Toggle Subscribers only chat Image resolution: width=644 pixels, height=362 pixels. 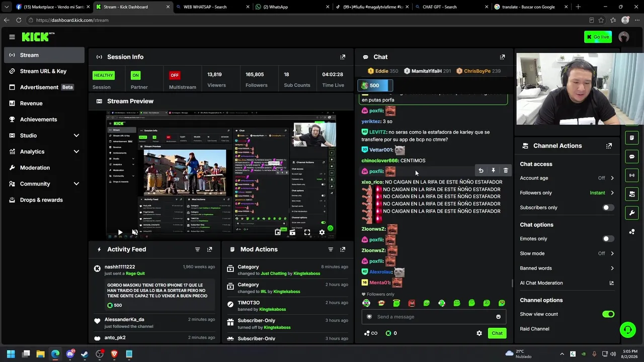coord(608,208)
